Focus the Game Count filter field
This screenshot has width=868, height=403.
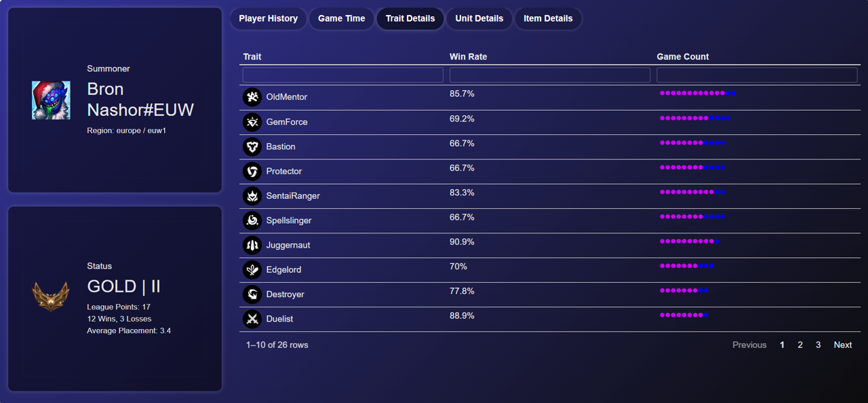tap(757, 75)
